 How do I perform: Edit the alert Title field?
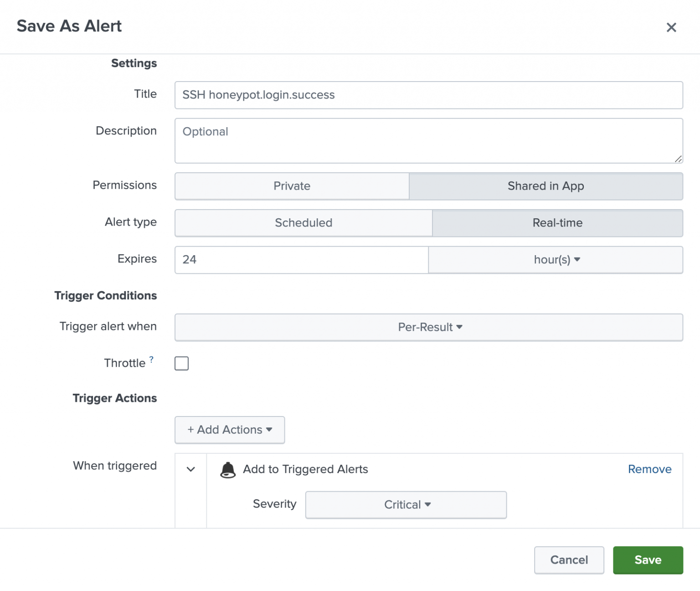[x=428, y=95]
